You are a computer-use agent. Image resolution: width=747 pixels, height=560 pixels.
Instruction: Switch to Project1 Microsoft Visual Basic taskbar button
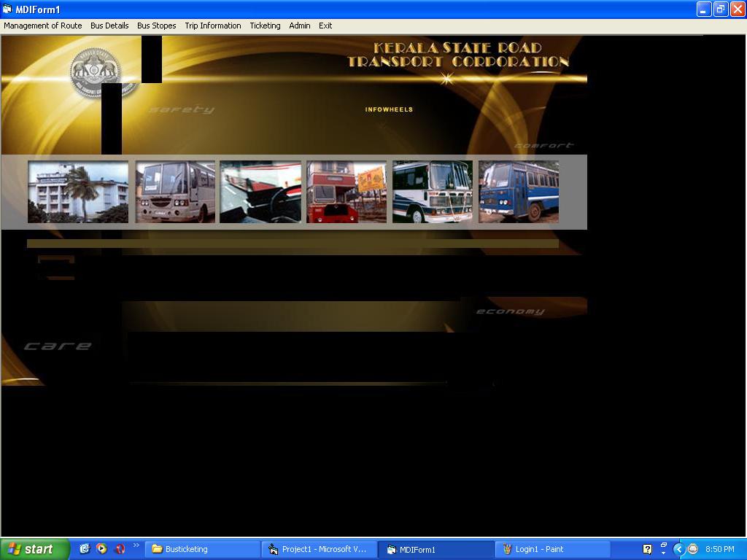[320, 549]
